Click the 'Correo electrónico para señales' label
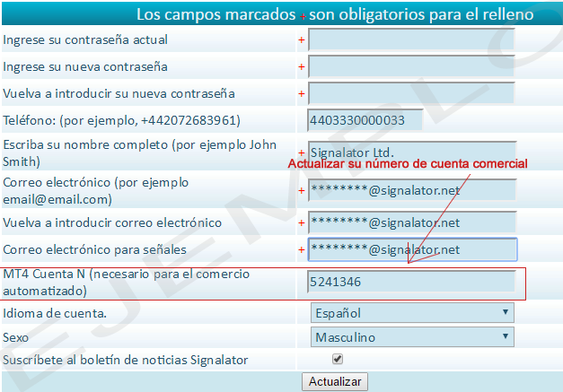This screenshot has width=563, height=392. (x=94, y=249)
